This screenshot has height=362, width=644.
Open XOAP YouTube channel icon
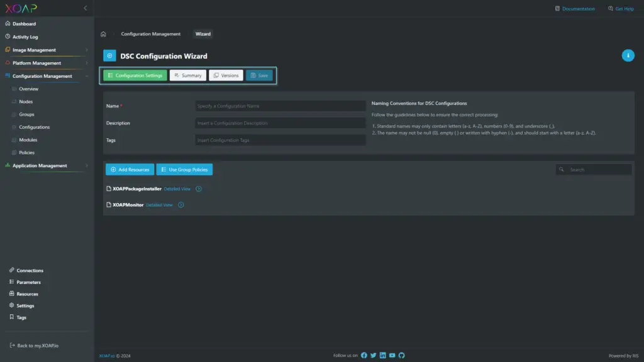coord(392,356)
